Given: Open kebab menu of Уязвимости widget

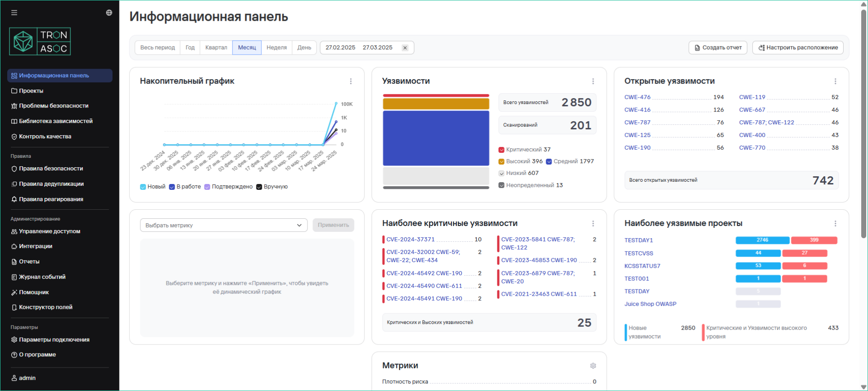Looking at the screenshot, I should point(593,81).
